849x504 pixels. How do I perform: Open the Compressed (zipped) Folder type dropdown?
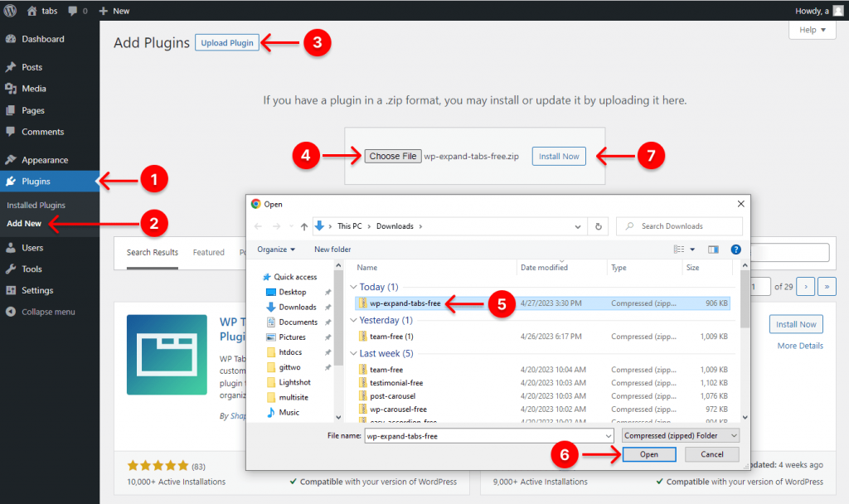[681, 435]
